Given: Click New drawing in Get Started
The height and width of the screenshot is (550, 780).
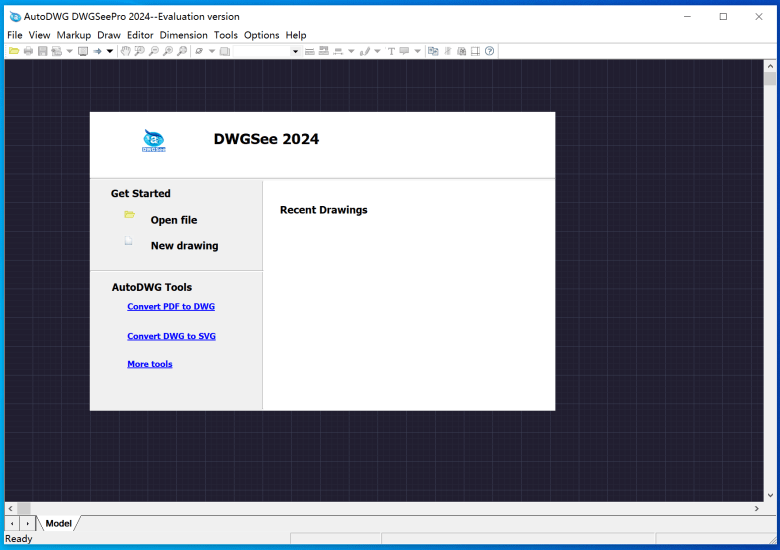Looking at the screenshot, I should [x=185, y=246].
